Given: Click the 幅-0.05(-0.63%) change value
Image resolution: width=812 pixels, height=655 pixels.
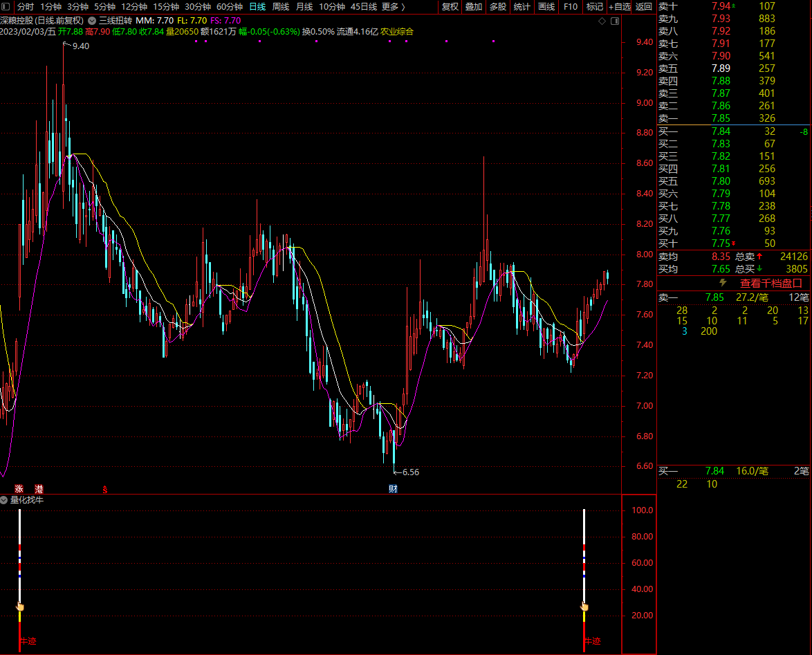Looking at the screenshot, I should (269, 32).
